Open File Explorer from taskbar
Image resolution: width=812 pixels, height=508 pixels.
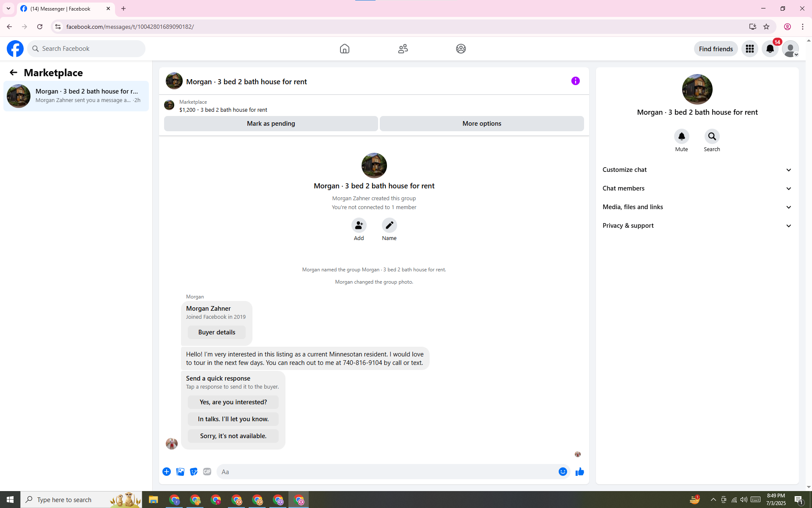coord(153,500)
